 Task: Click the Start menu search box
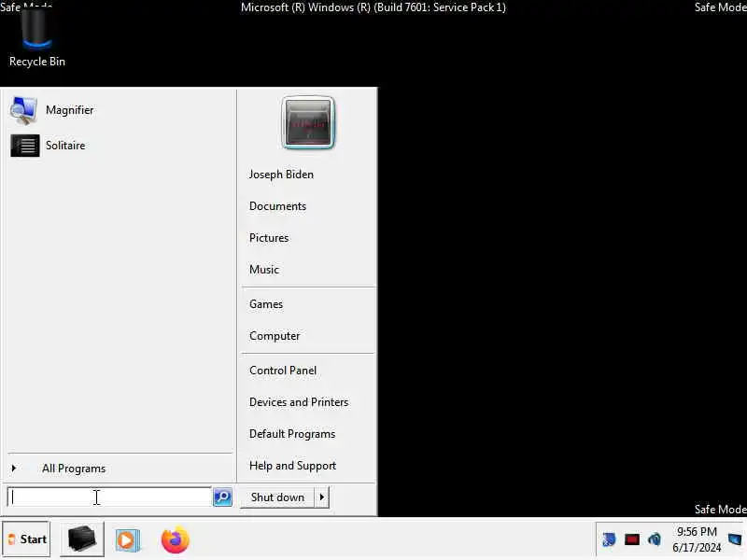pyautogui.click(x=109, y=497)
